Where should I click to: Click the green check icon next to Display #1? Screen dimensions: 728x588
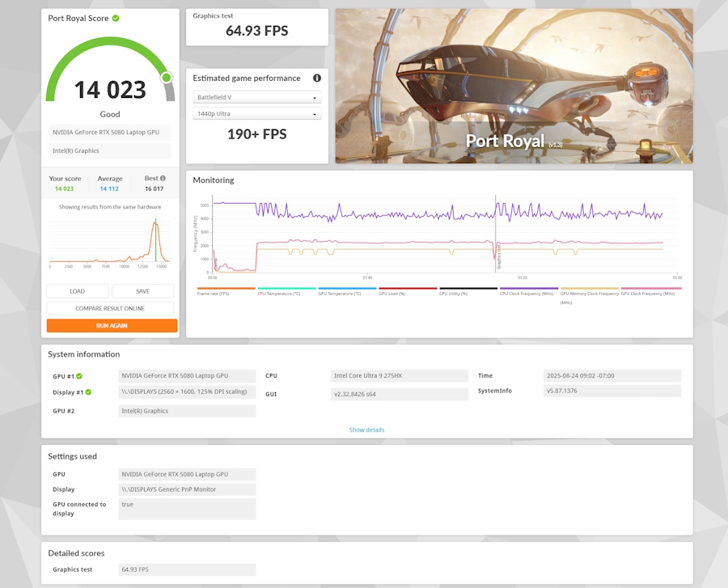click(88, 392)
